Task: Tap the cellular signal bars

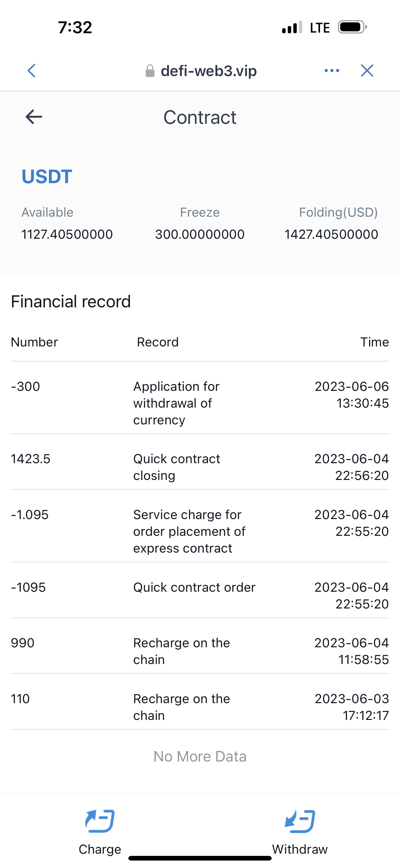Action: tap(292, 28)
